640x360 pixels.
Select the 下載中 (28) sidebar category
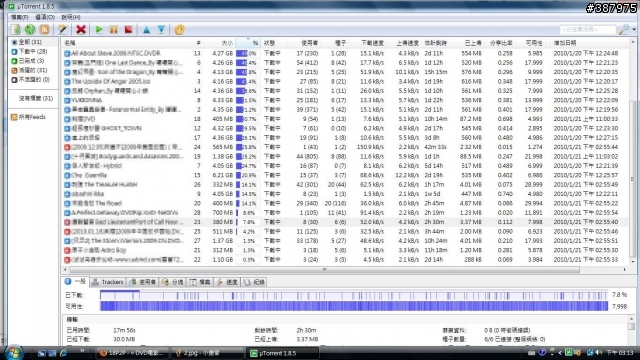click(29, 51)
